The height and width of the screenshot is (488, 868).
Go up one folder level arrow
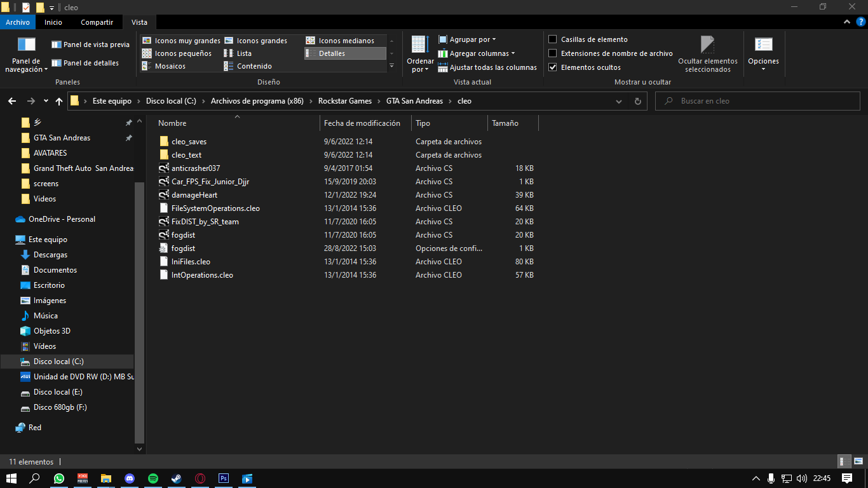point(59,101)
